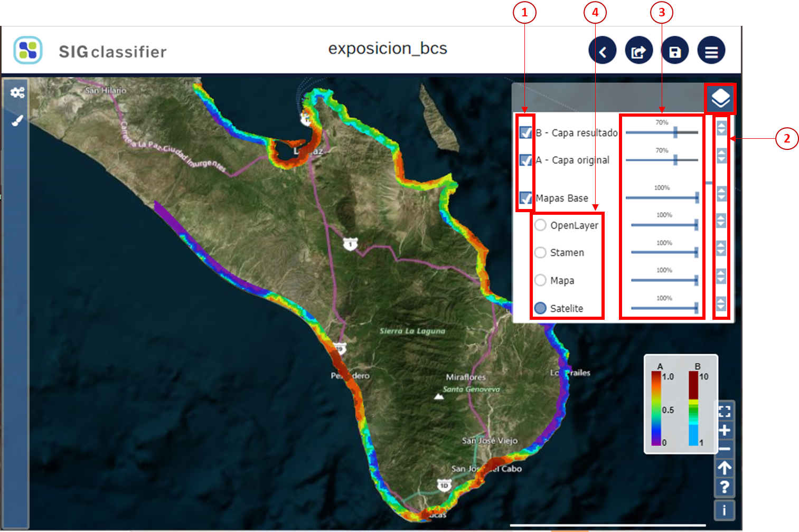799x532 pixels.
Task: Zoom out the map with the minus button
Action: (x=725, y=449)
